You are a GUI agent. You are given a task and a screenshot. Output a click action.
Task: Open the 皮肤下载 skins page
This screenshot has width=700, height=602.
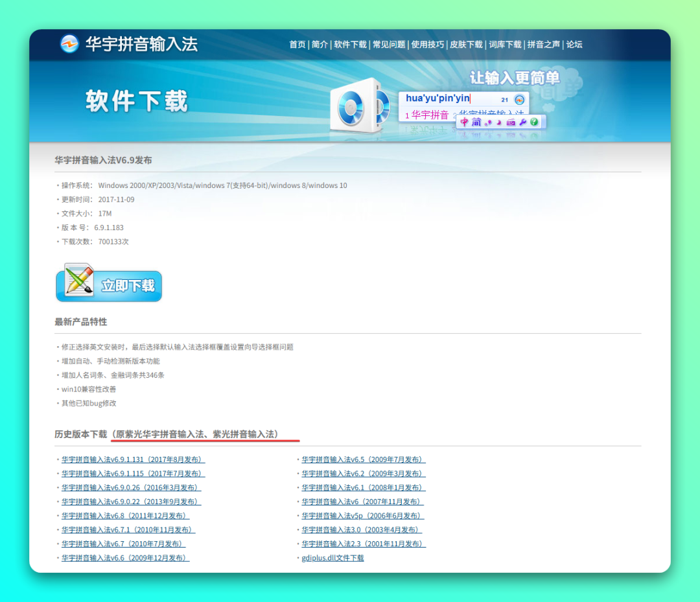pyautogui.click(x=467, y=45)
